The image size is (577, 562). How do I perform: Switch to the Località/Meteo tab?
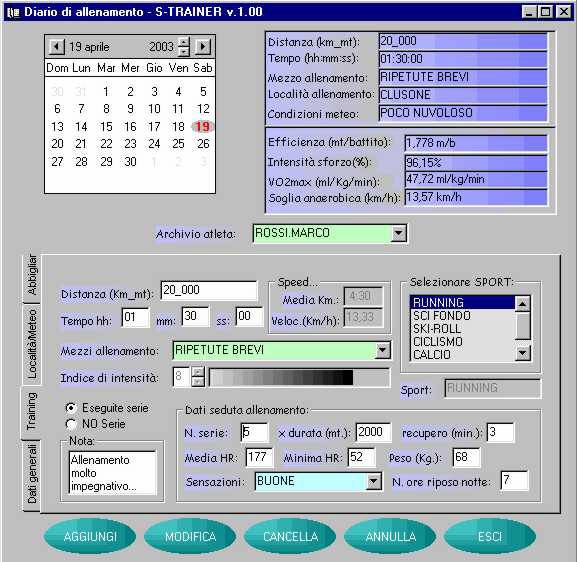pyautogui.click(x=32, y=344)
